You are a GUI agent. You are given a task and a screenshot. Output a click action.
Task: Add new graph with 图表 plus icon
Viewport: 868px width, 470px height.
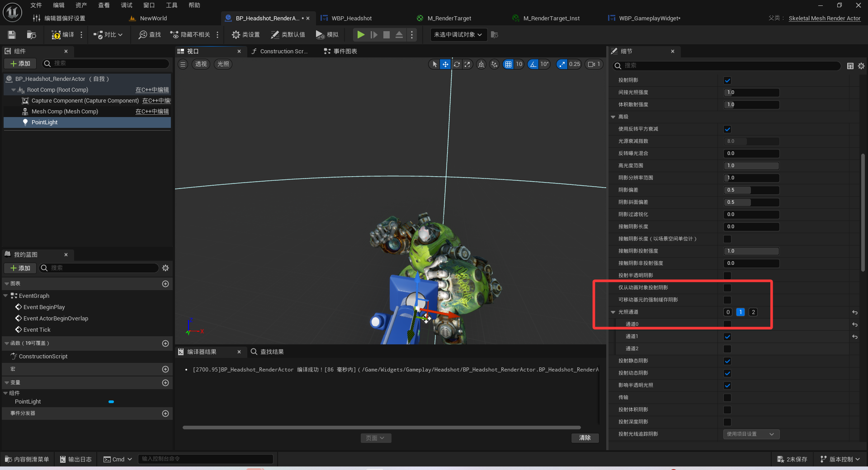(x=165, y=284)
